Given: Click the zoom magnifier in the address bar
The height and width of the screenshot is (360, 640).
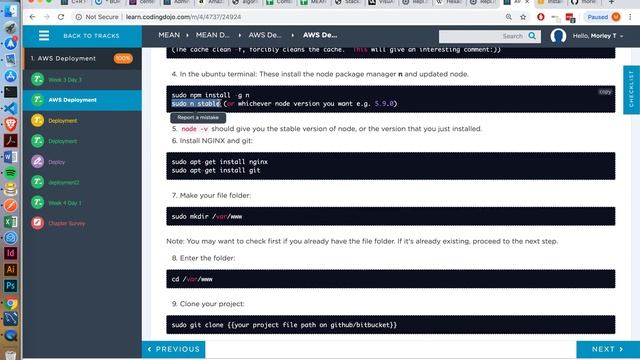Looking at the screenshot, I should click(x=509, y=17).
